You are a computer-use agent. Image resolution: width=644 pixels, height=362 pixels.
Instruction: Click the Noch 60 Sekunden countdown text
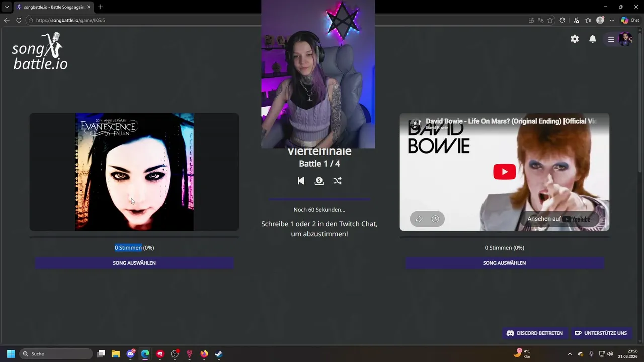click(x=319, y=209)
